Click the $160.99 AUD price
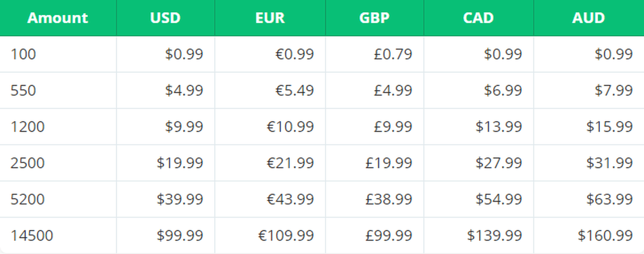 (x=605, y=236)
